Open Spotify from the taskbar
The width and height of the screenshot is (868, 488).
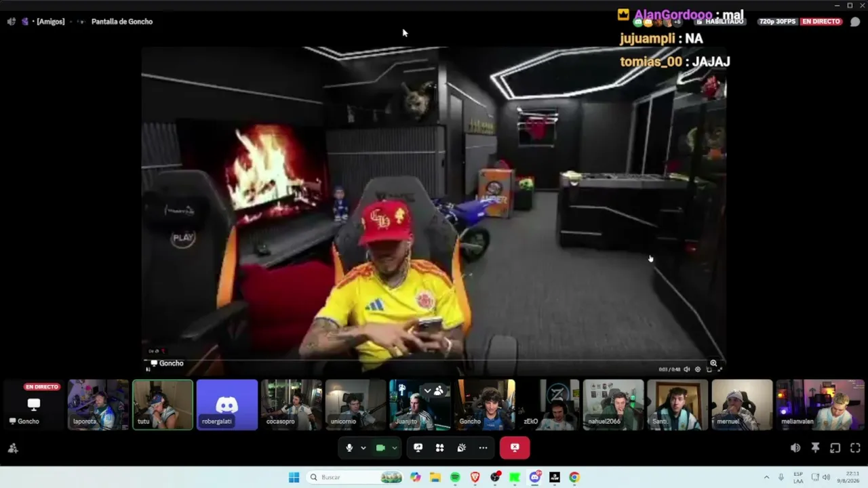point(455,477)
